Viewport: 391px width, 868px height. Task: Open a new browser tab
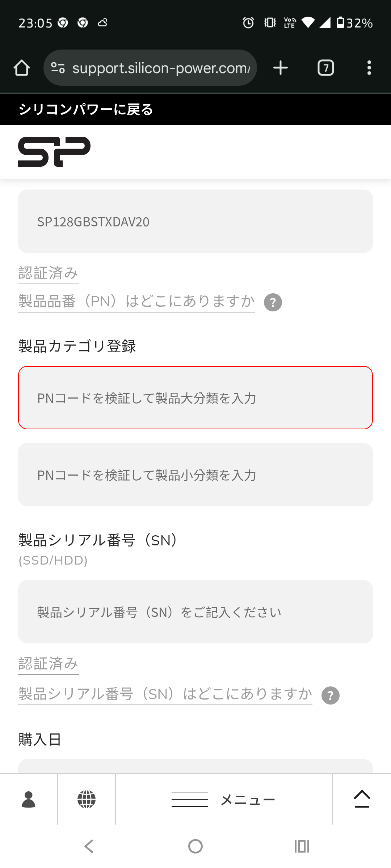coord(281,68)
